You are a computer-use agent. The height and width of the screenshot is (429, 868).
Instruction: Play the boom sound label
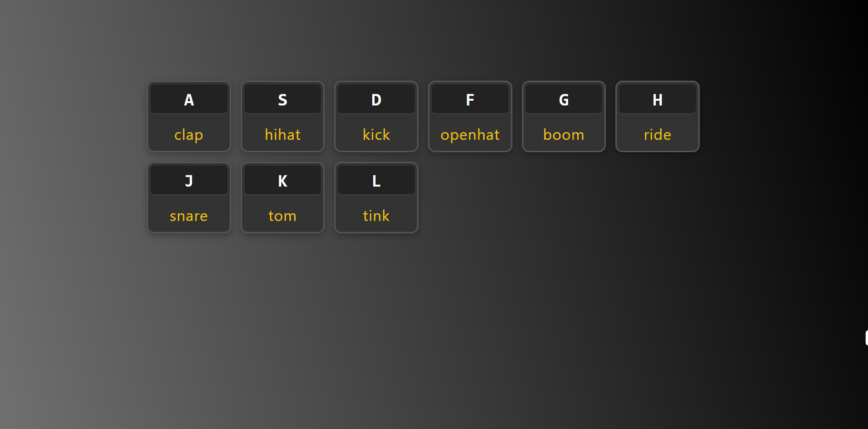[563, 135]
